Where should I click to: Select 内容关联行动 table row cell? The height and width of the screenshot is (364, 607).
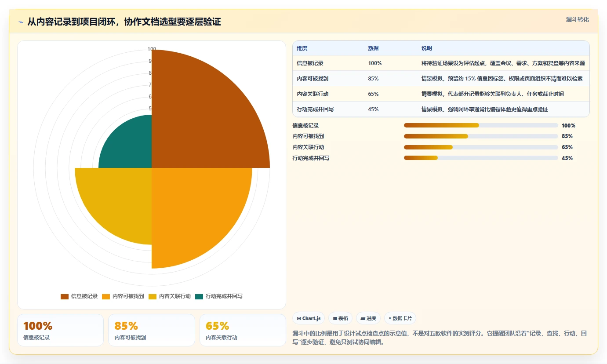pos(313,94)
